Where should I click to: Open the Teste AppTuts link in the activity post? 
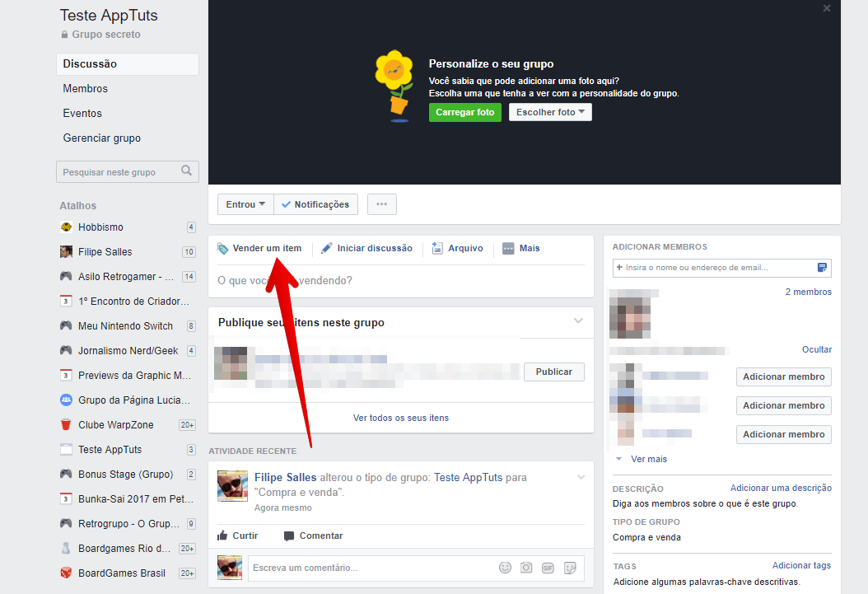pos(468,477)
